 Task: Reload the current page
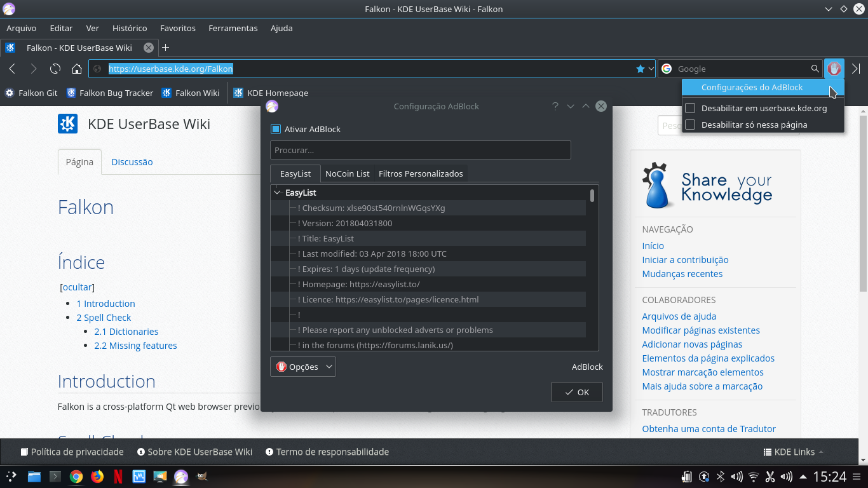click(x=55, y=69)
